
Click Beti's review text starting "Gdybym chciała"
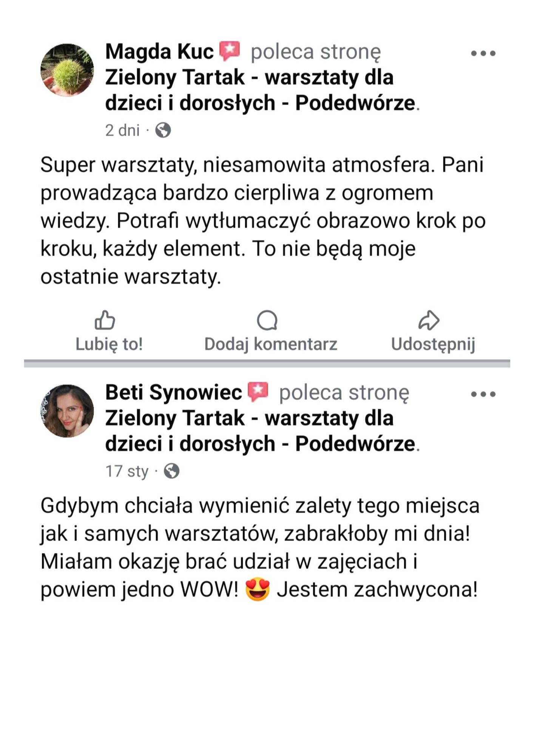point(259,547)
